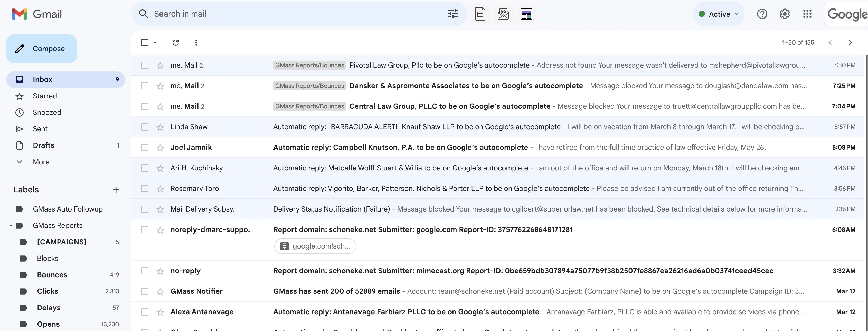This screenshot has height=331, width=868.
Task: Select the GMass Notifier email checkbox
Action: 145,291
